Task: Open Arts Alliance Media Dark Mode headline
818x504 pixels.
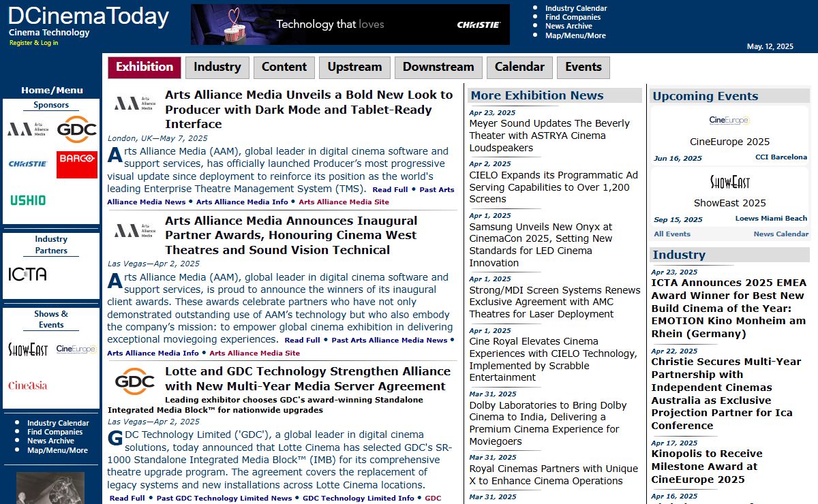Action: (309, 110)
